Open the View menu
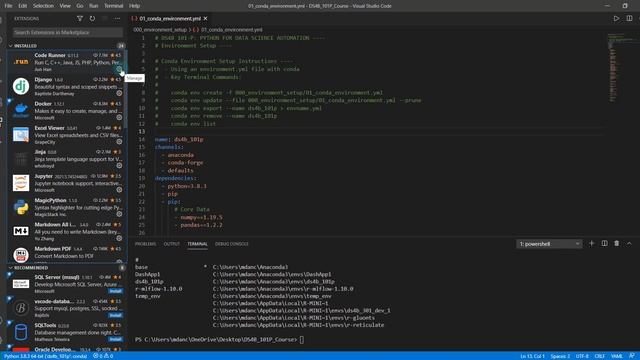The image size is (640, 360). click(65, 6)
